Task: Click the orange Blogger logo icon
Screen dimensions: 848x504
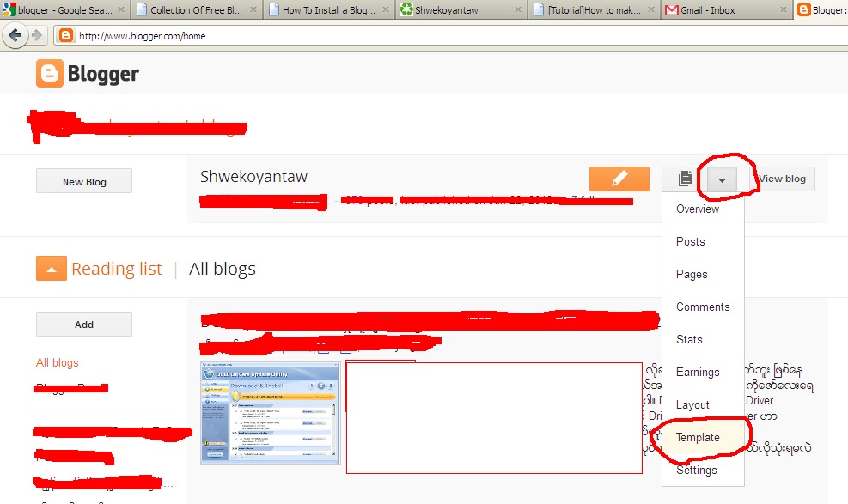Action: pyautogui.click(x=50, y=74)
